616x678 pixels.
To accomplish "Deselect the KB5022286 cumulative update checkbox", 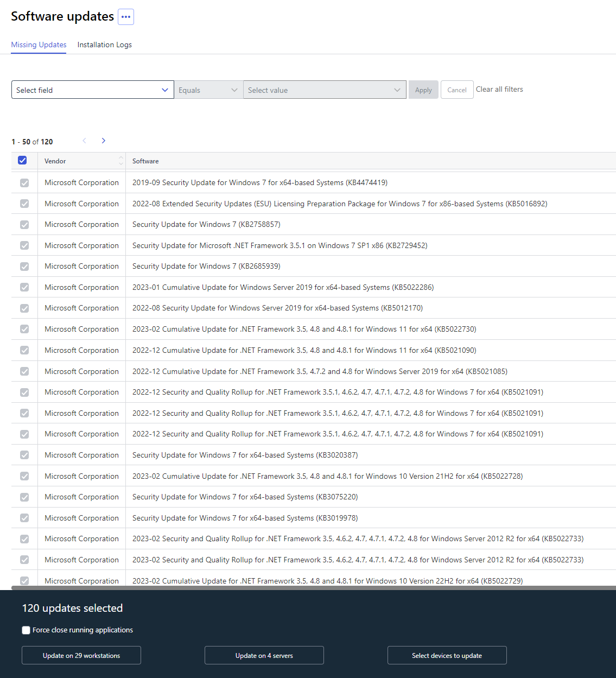I will tap(24, 288).
